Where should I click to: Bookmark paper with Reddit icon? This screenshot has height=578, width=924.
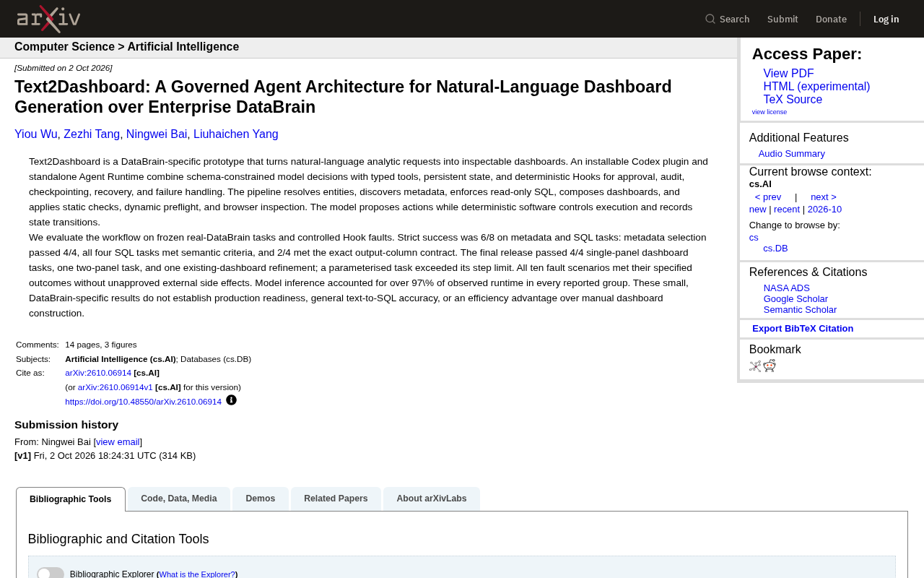770,366
